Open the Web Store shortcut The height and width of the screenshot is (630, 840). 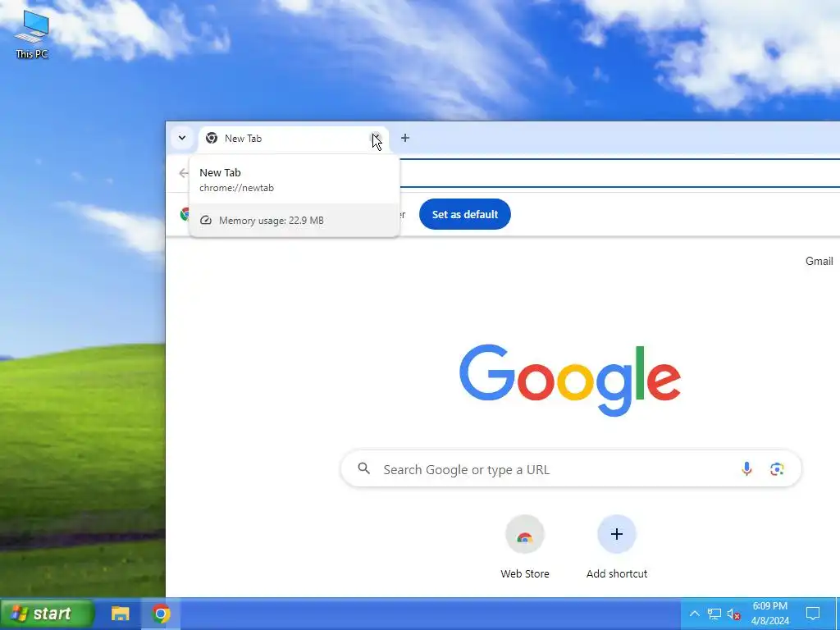[524, 547]
